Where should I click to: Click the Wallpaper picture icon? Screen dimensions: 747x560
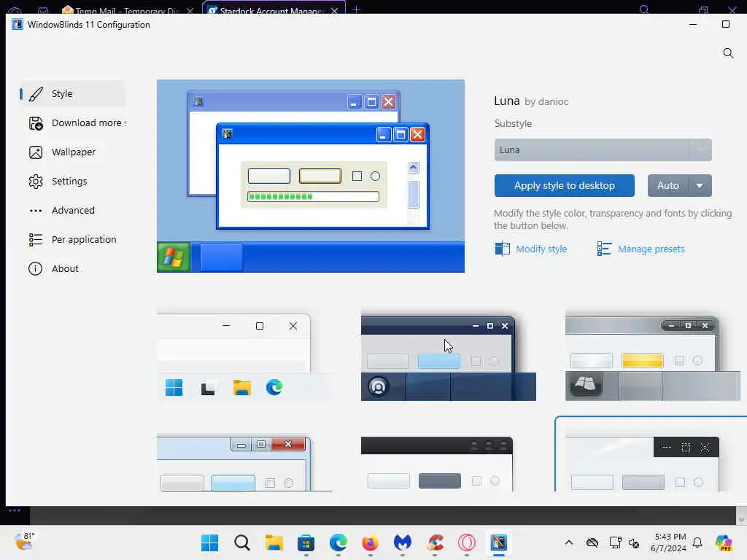(x=36, y=152)
